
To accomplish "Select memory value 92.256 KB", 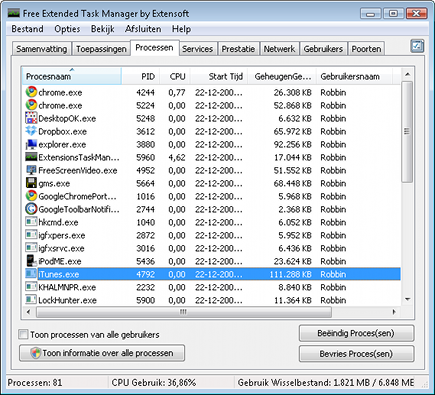I will coord(293,144).
